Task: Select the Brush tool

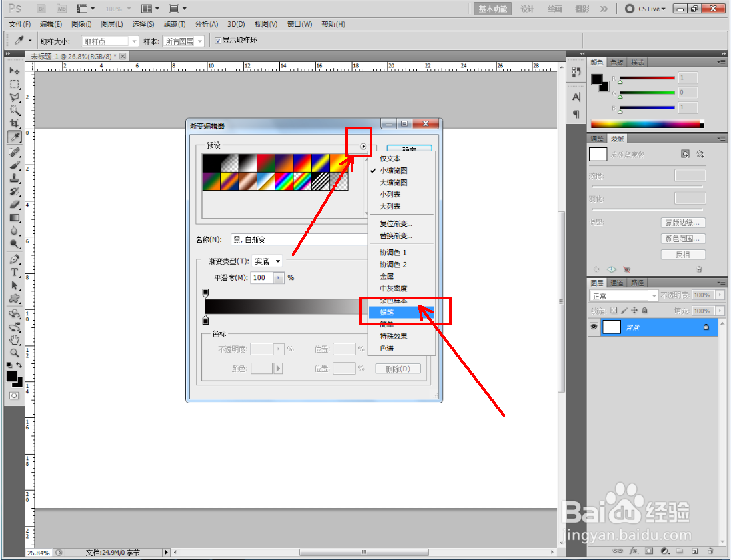Action: tap(15, 165)
